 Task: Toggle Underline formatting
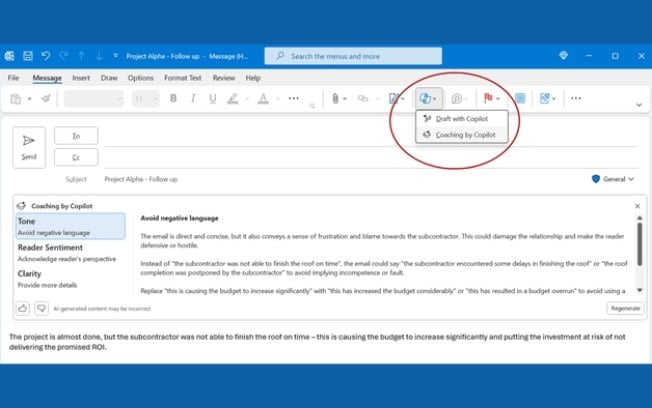(x=212, y=98)
